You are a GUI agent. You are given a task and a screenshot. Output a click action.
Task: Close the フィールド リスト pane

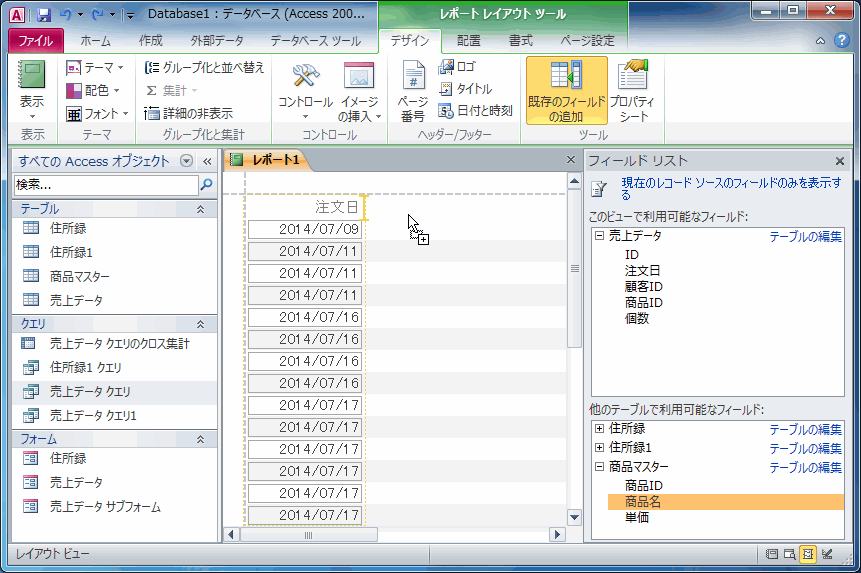(839, 161)
